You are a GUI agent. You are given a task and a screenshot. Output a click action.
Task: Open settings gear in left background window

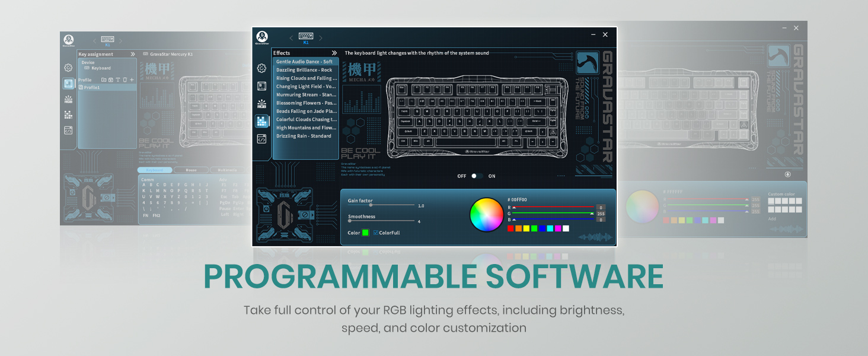coord(68,68)
